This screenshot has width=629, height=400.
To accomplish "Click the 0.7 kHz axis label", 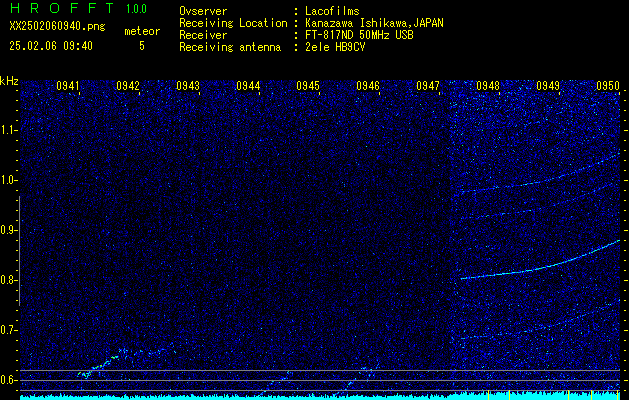I will (x=9, y=330).
